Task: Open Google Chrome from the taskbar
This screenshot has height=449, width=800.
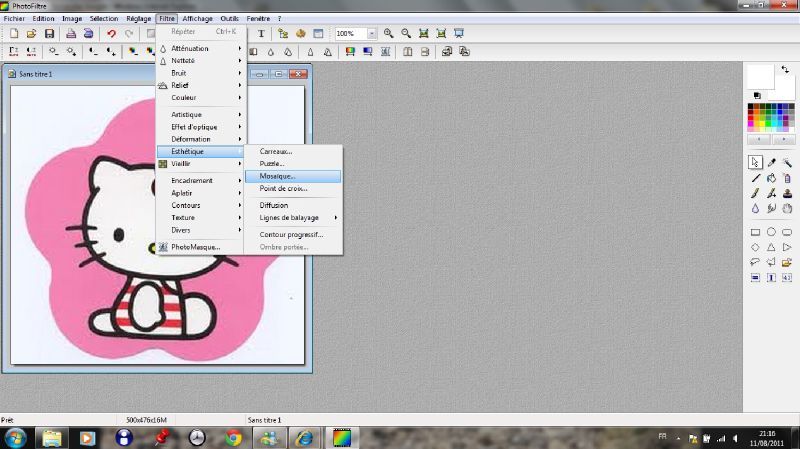Action: point(234,438)
